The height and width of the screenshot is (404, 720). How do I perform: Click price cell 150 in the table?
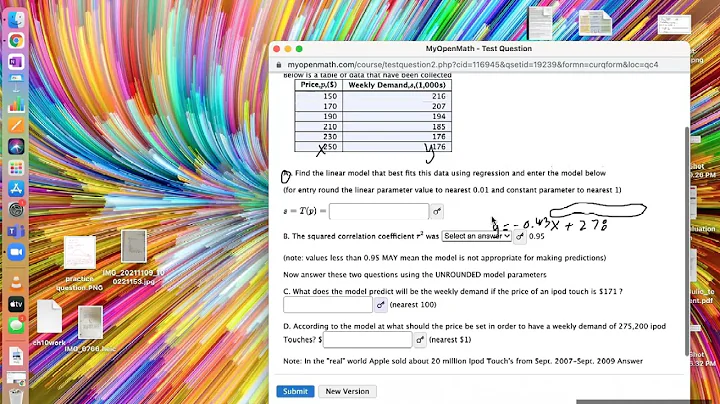319,96
